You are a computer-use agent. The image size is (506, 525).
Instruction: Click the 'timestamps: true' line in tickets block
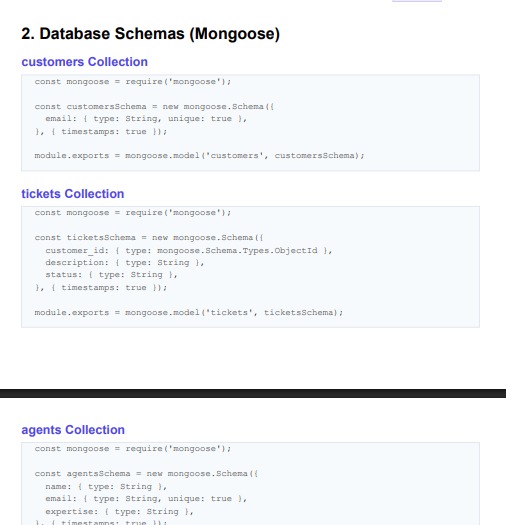pos(100,288)
